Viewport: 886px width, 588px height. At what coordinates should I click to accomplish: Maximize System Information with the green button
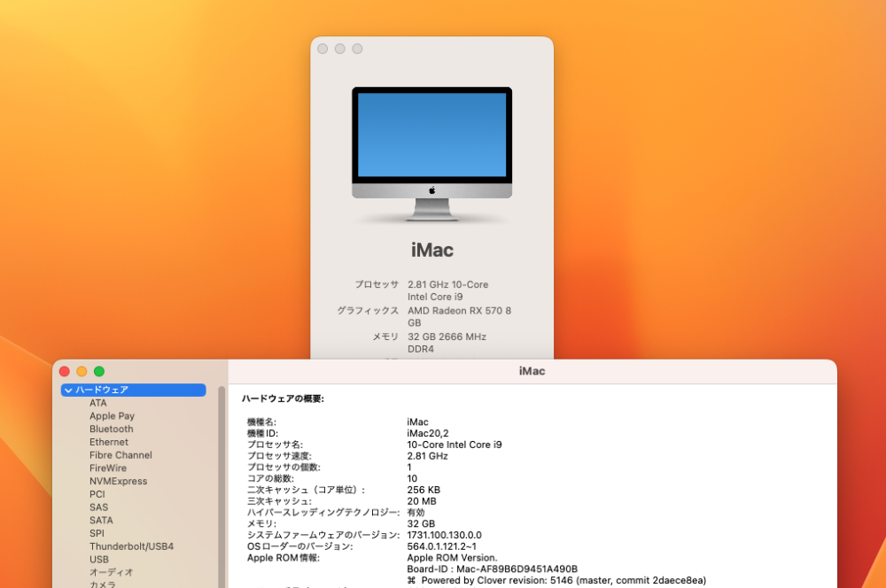[99, 371]
